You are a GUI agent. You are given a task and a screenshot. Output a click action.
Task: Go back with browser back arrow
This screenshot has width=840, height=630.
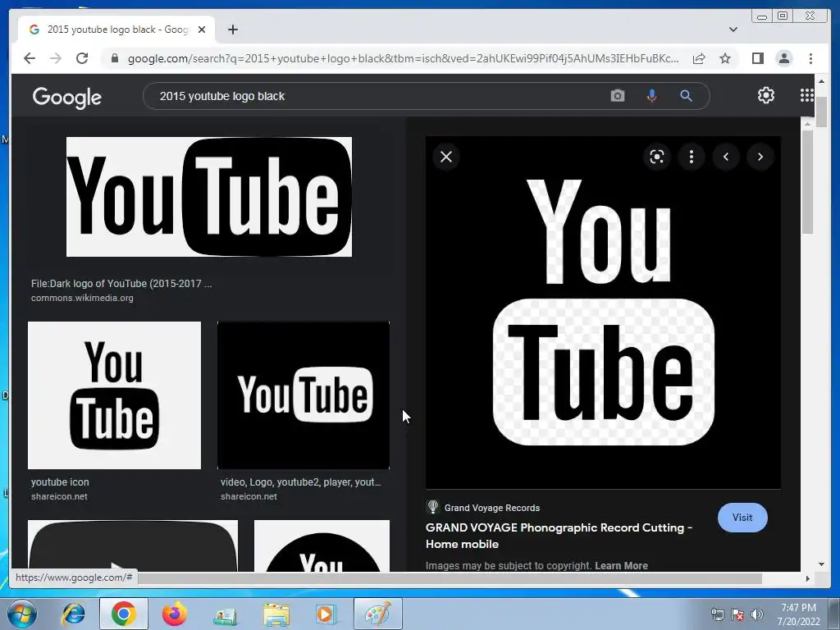pos(30,58)
